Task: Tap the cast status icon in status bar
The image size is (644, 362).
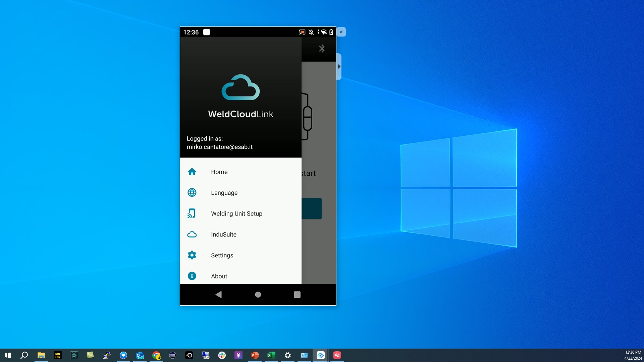Action: [x=302, y=32]
